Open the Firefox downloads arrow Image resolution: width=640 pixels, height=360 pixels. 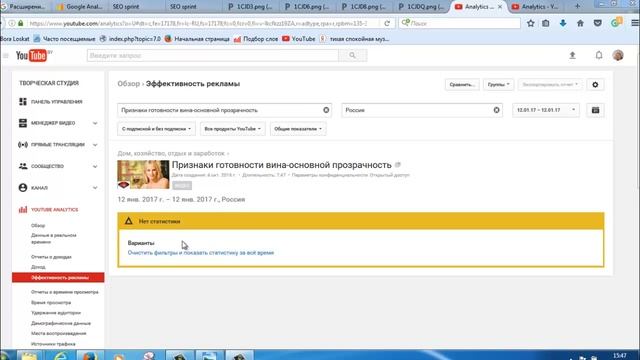(x=563, y=23)
